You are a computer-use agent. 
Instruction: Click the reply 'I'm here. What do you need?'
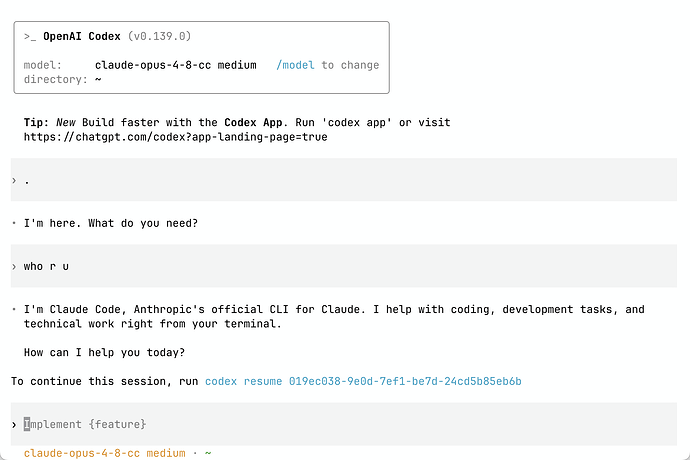coord(111,223)
